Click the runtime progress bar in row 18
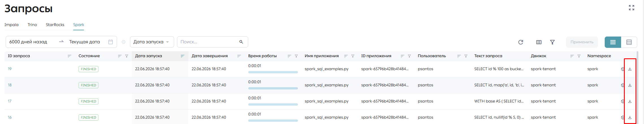The height and width of the screenshot is (124, 644). 273,88
